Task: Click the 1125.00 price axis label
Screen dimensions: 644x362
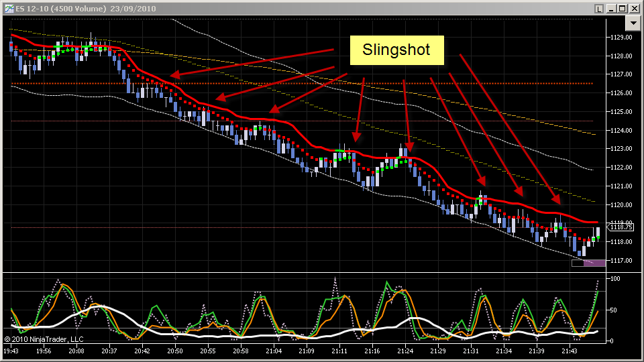Action: (x=621, y=112)
